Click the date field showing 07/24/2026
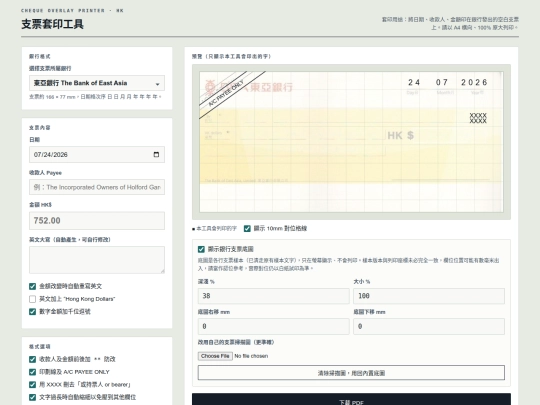The height and width of the screenshot is (405, 540). click(x=97, y=154)
